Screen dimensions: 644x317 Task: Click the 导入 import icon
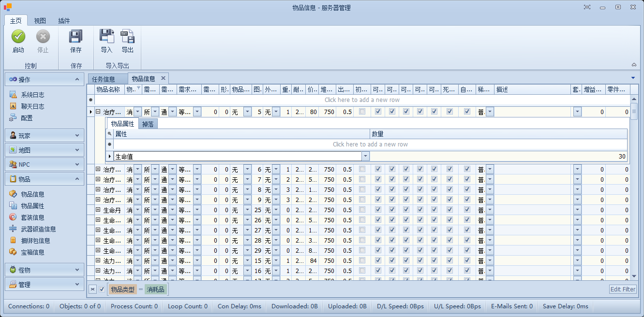pyautogui.click(x=106, y=37)
